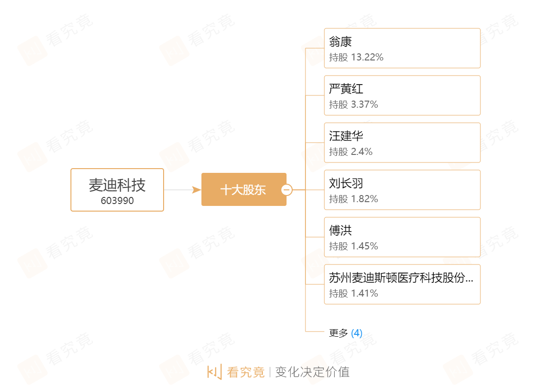This screenshot has height=392, width=557.
Task: Click the stock code 603990
Action: (117, 201)
